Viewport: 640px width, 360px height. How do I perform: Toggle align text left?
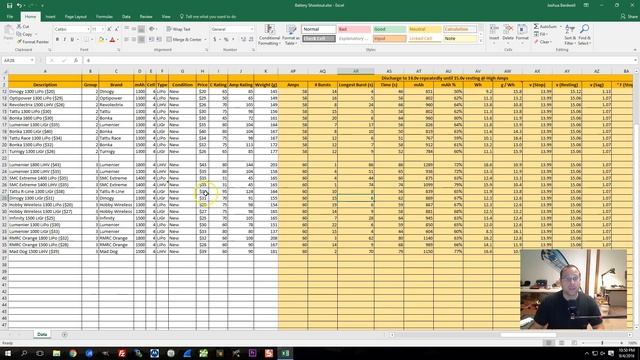tap(127, 40)
